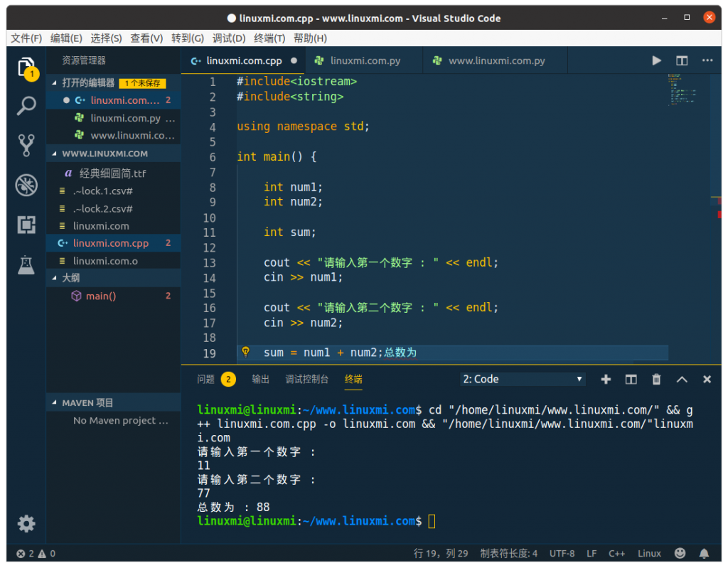Open the linuxmi.com file in explorer

coord(113,226)
